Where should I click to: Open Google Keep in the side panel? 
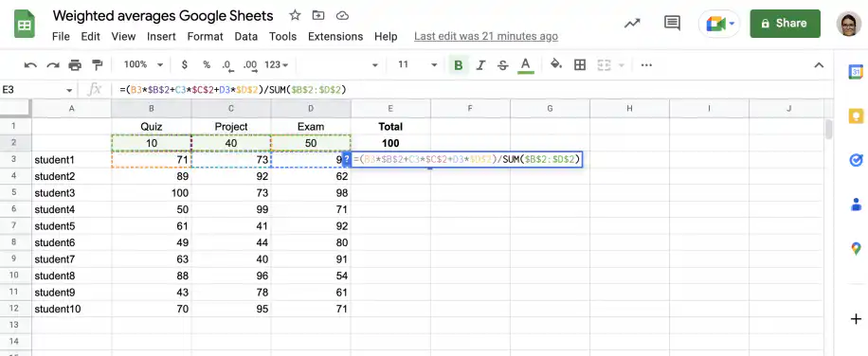856,116
